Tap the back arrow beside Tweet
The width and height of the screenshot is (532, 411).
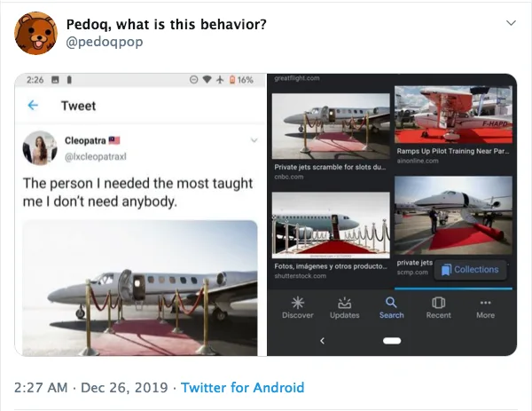[x=33, y=106]
